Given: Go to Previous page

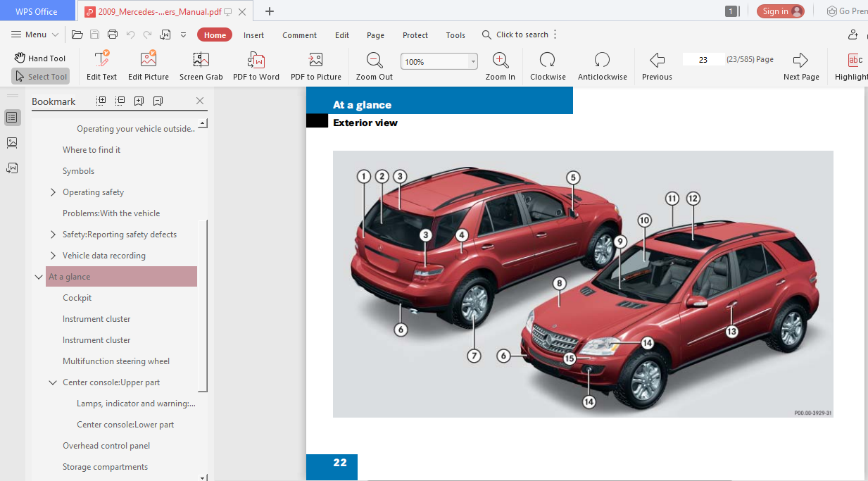Looking at the screenshot, I should click(657, 65).
